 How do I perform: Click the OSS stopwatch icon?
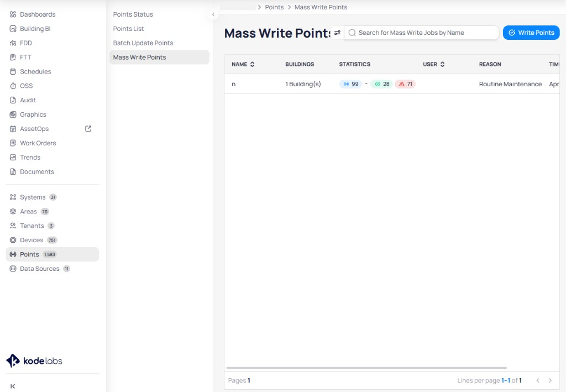(x=13, y=86)
